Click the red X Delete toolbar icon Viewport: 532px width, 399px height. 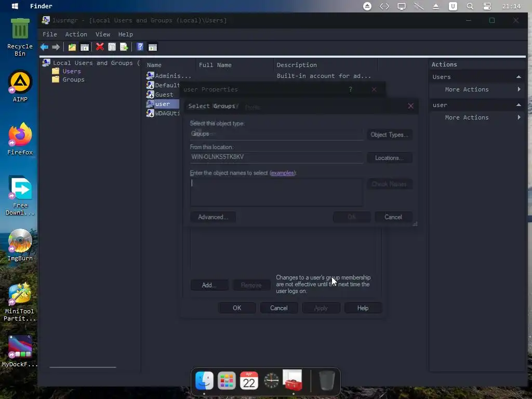(x=100, y=47)
